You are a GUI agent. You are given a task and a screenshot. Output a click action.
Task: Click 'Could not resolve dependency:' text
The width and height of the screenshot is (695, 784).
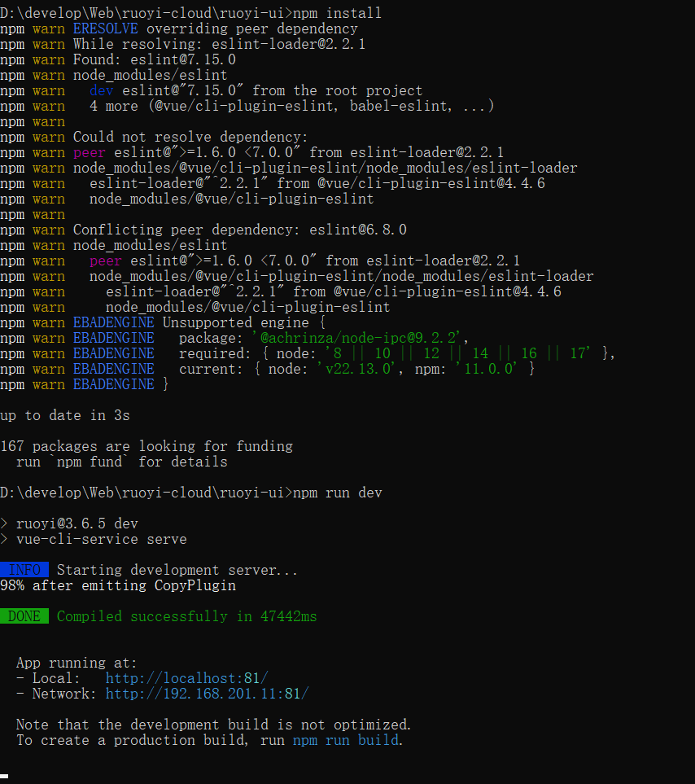tap(190, 137)
